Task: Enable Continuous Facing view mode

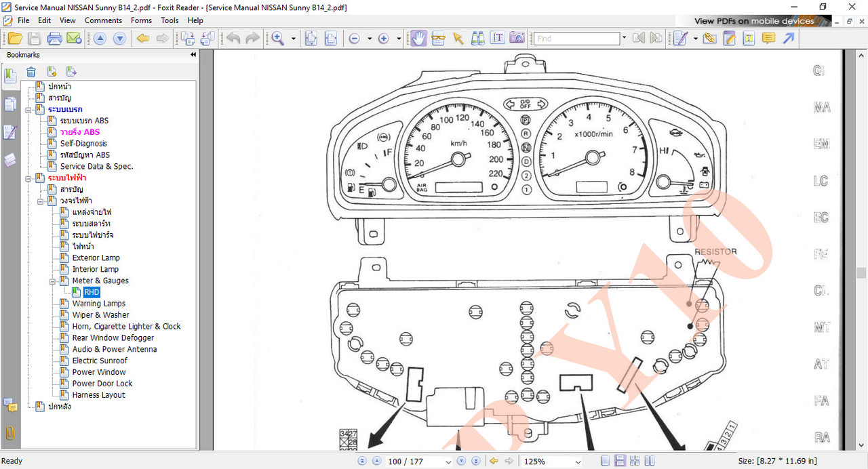Action: click(x=635, y=461)
